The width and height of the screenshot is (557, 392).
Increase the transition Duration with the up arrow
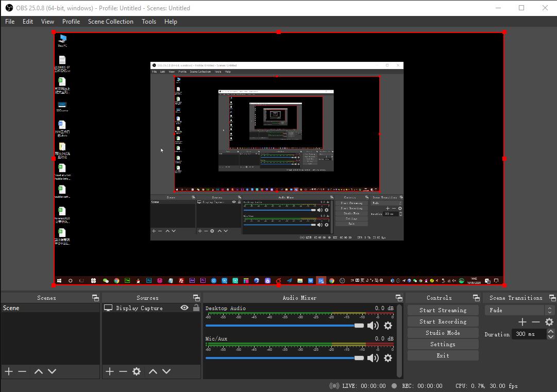[551, 332]
